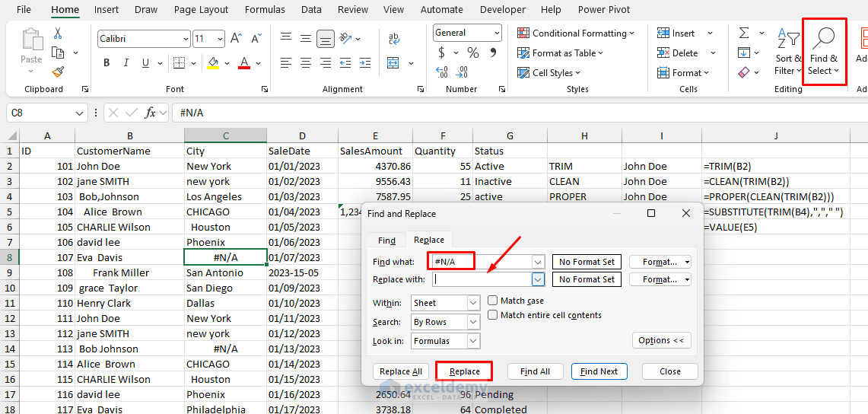
Task: Click Replace All button
Action: [401, 371]
